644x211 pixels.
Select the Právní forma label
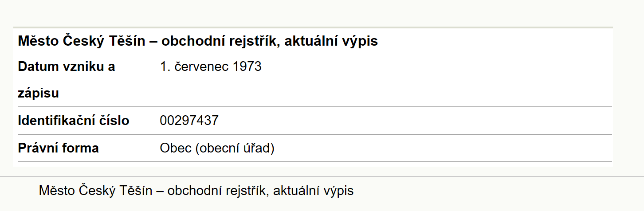point(58,148)
